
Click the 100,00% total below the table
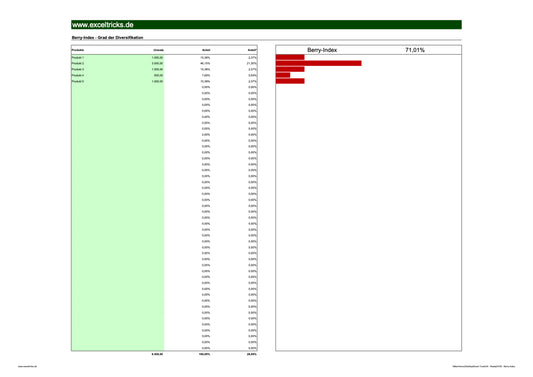pos(204,354)
